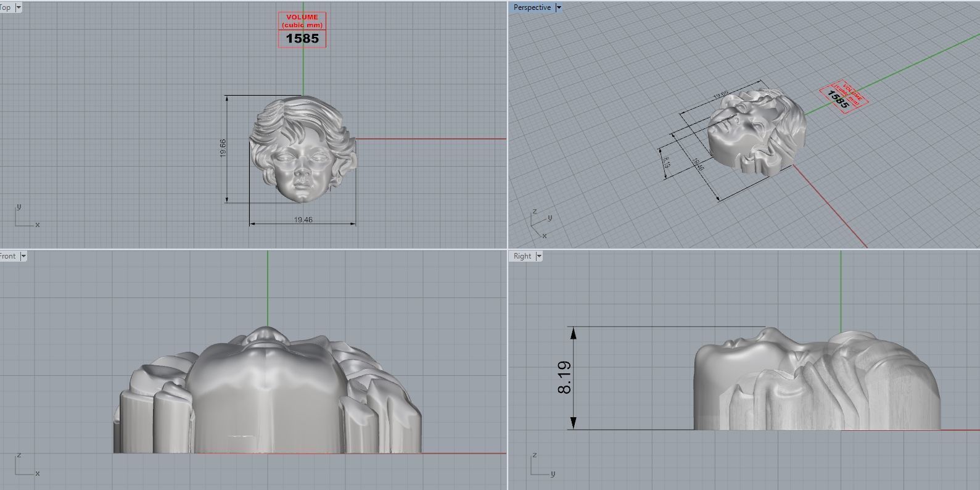Select the 19.66 dimension in Perspective viewport

pyautogui.click(x=721, y=95)
